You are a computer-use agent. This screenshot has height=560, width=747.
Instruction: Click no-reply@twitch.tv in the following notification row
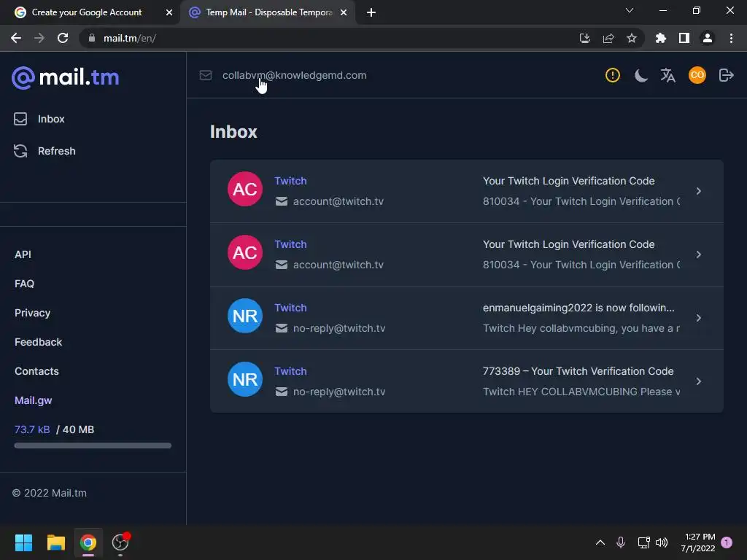[x=339, y=328]
